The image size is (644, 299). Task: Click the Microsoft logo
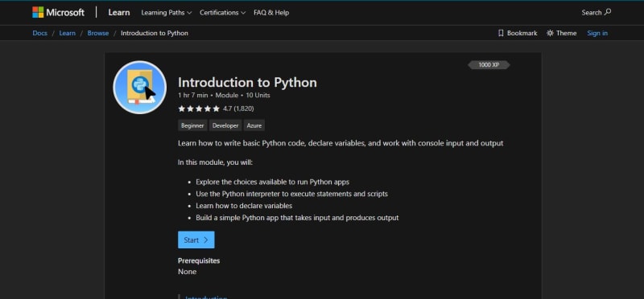[x=58, y=12]
